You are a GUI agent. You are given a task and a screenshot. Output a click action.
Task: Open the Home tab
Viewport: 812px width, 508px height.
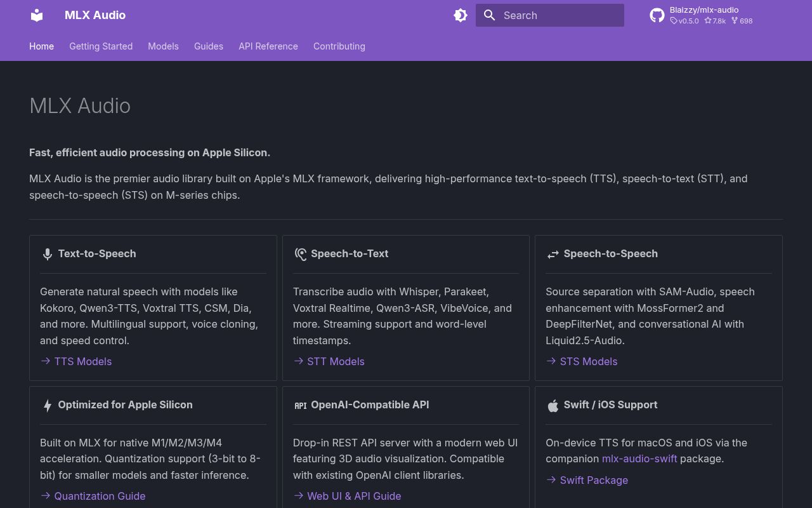41,46
